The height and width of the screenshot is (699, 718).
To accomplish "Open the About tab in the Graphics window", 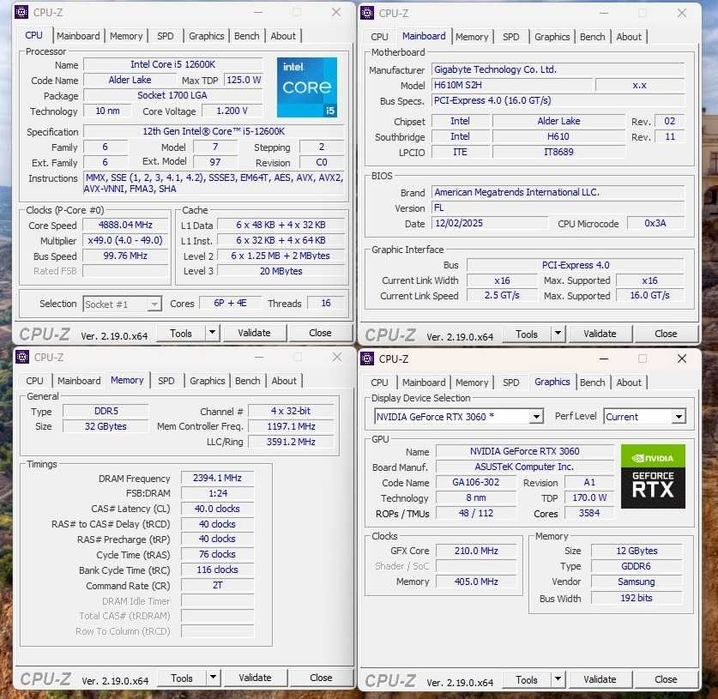I will click(629, 382).
